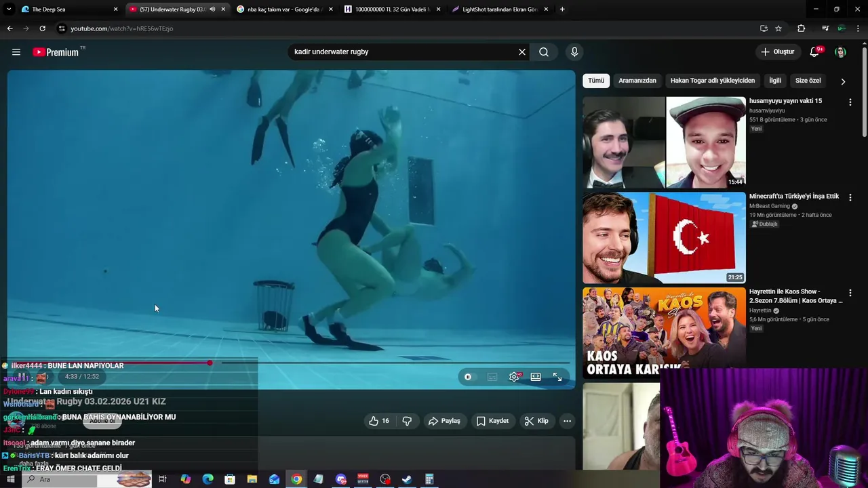Dislike the video with thumbs down
Image resolution: width=868 pixels, height=488 pixels.
coord(407,421)
